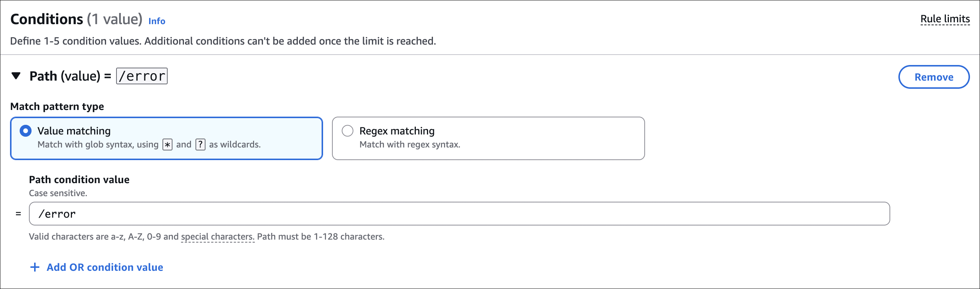This screenshot has width=980, height=289.
Task: Click the Conditions (1 value) heading
Action: coord(76,19)
